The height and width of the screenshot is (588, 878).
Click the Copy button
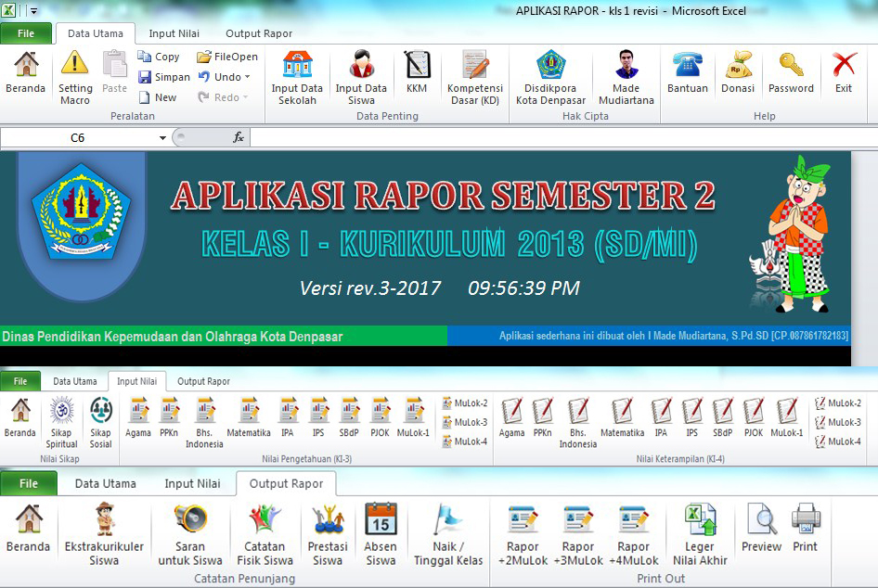point(160,57)
